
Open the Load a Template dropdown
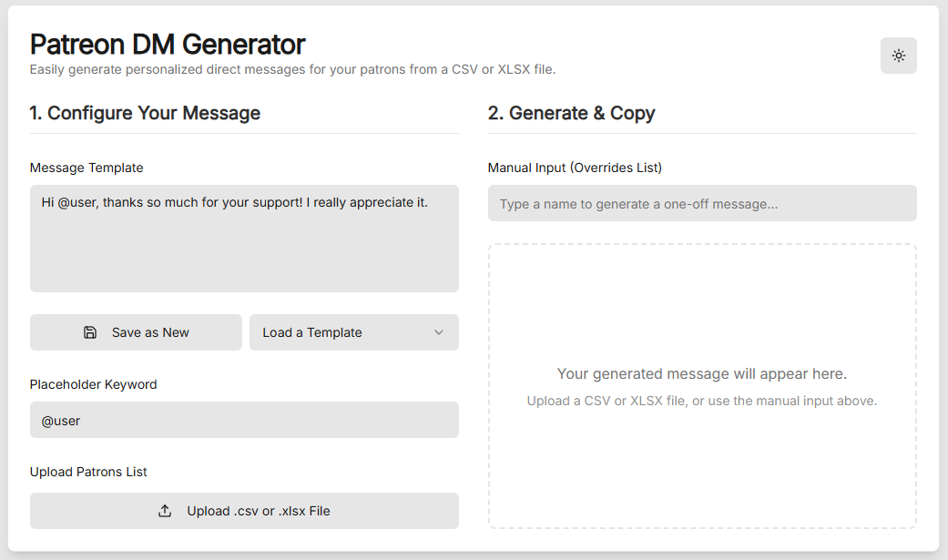354,332
